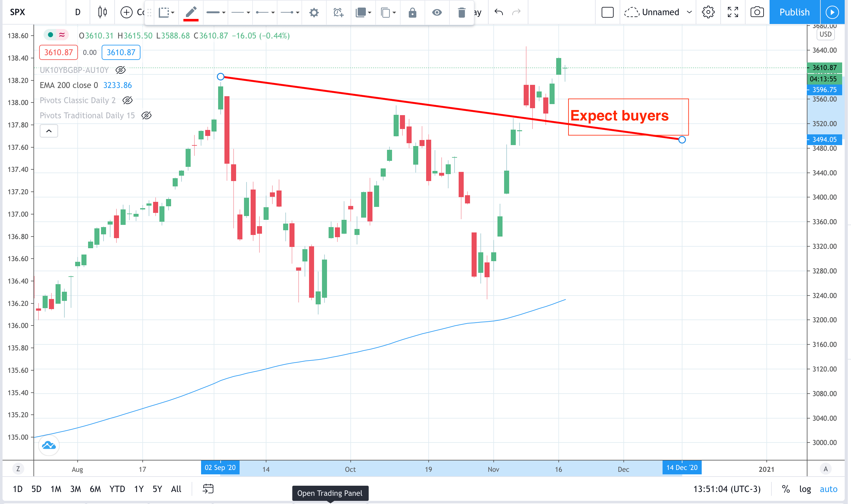Click the candlestick chart style icon
Screen dimensions: 851x504
point(102,12)
